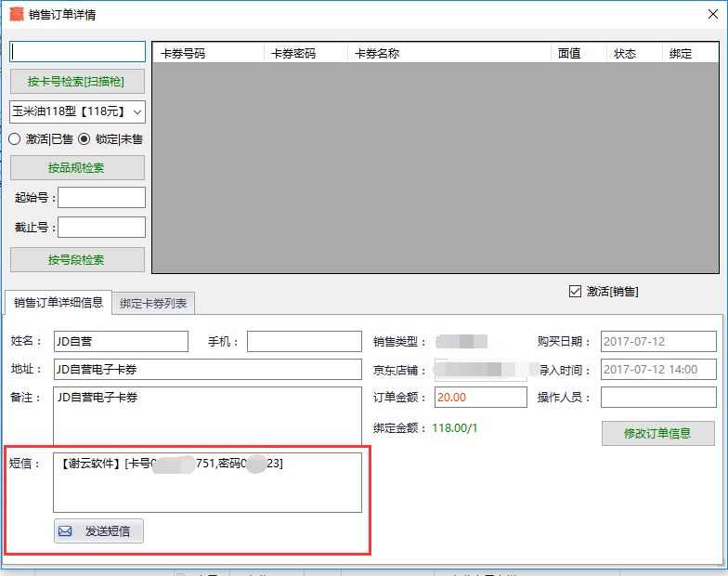Click the 按品规检索 button
This screenshot has width=728, height=576.
pyautogui.click(x=78, y=167)
